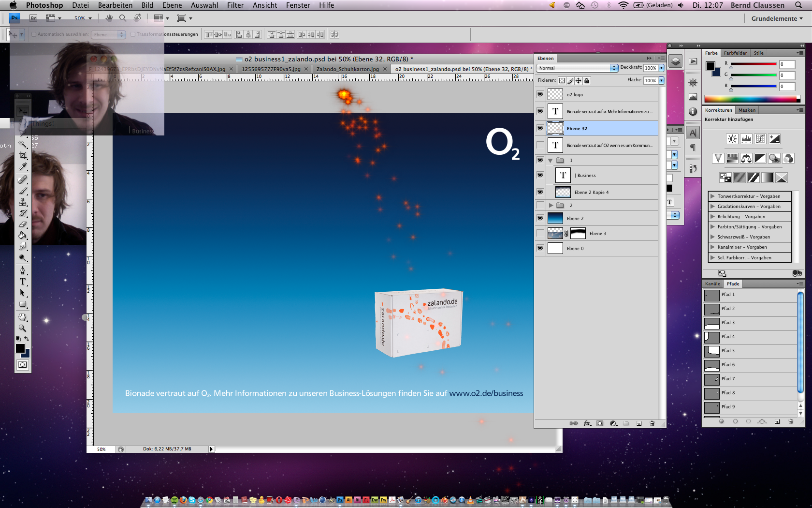Image resolution: width=812 pixels, height=508 pixels.
Task: Add a layer style via fx icon
Action: [587, 423]
